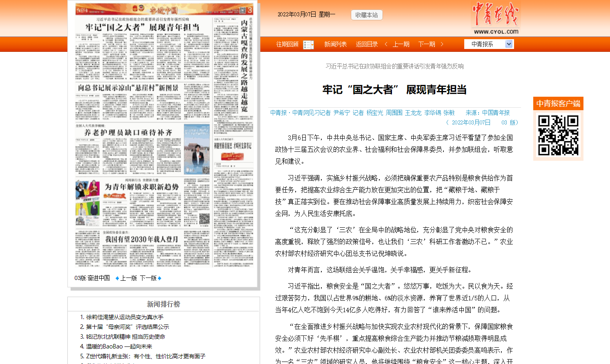The height and width of the screenshot is (364, 610).
Task: Open ranking article 徐莉佳渴望从运动员变为真水手
Action: 125,317
